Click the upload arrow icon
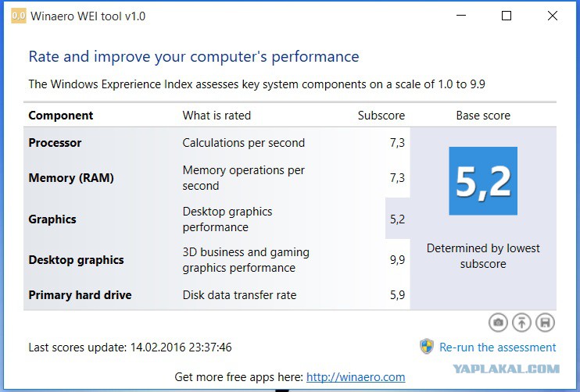The width and height of the screenshot is (580, 392). click(x=521, y=322)
